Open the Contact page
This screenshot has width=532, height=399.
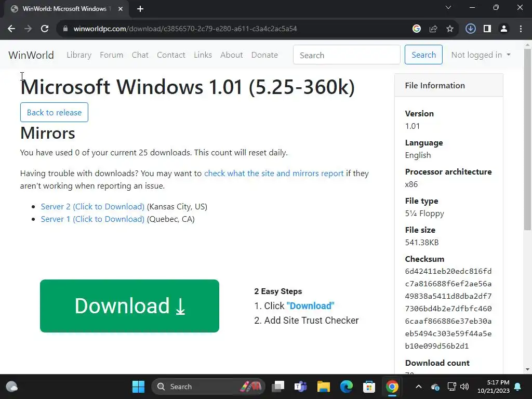(x=171, y=55)
